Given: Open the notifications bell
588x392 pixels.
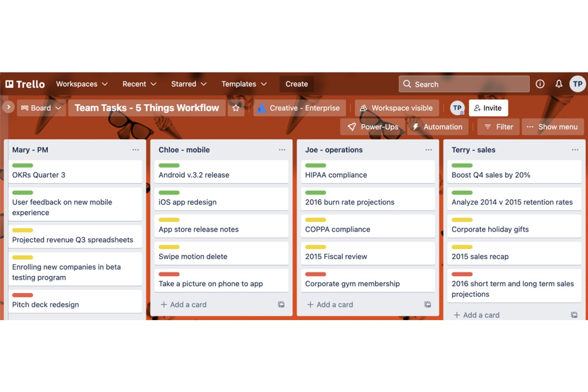Looking at the screenshot, I should (559, 84).
